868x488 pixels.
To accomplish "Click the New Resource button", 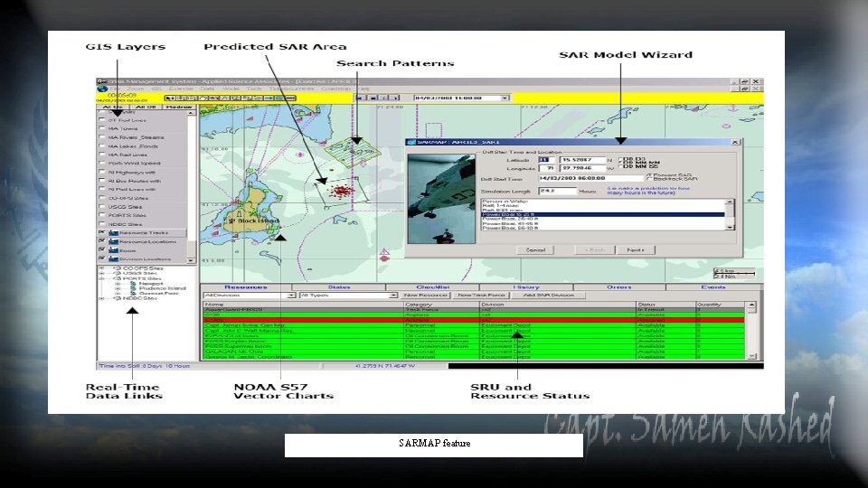I will pyautogui.click(x=425, y=296).
